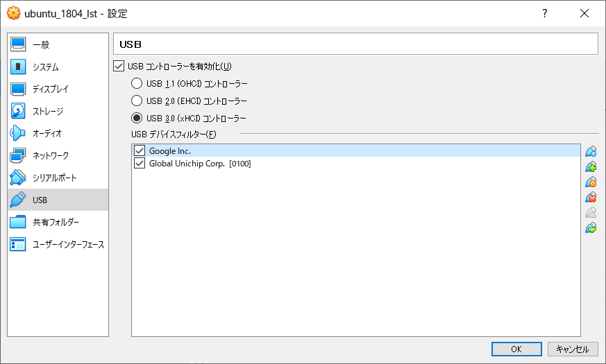Open the ストレージ settings category
Image resolution: width=606 pixels, height=364 pixels.
click(58, 111)
